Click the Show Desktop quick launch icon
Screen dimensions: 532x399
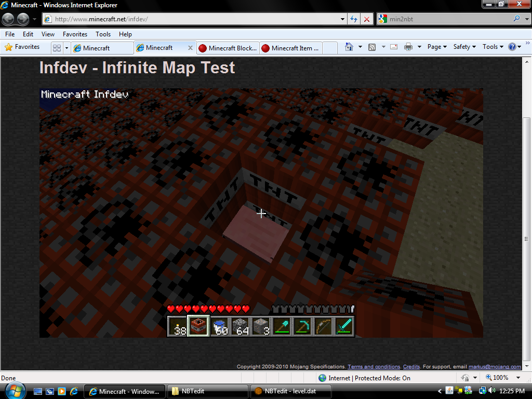point(37,391)
